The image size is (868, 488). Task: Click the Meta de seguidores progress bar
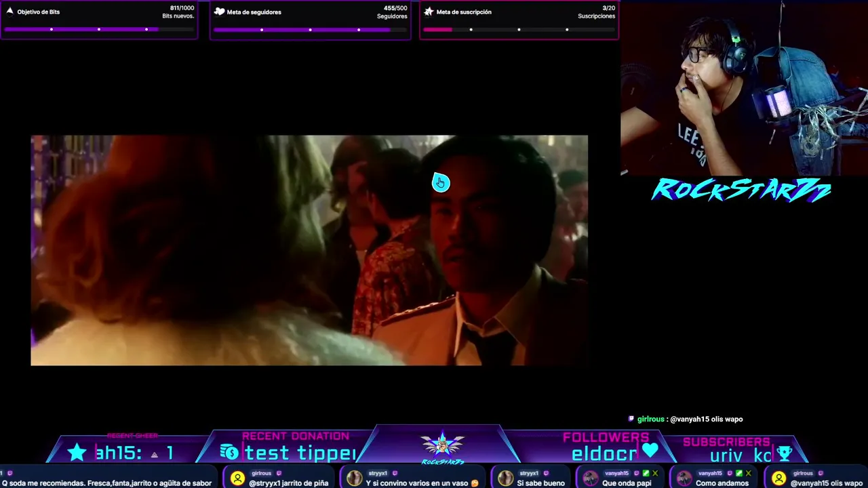[311, 29]
